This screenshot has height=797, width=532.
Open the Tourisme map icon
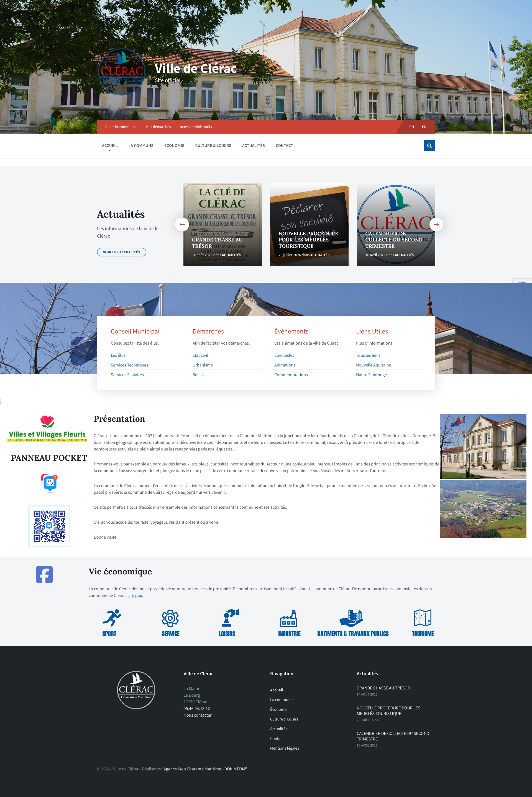tap(422, 618)
